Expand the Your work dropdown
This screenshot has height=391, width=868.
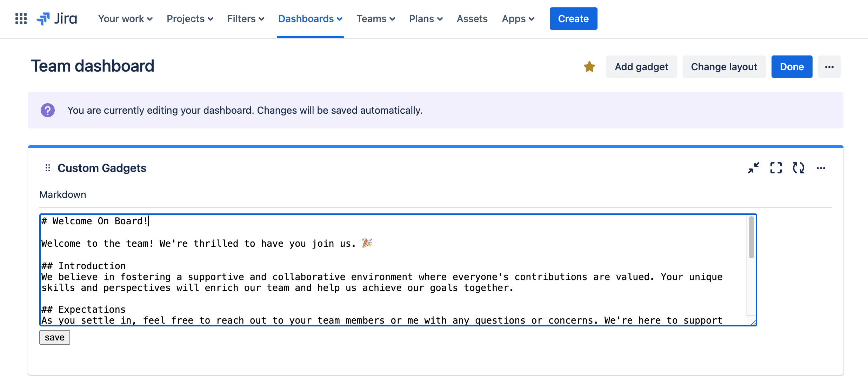(x=125, y=19)
